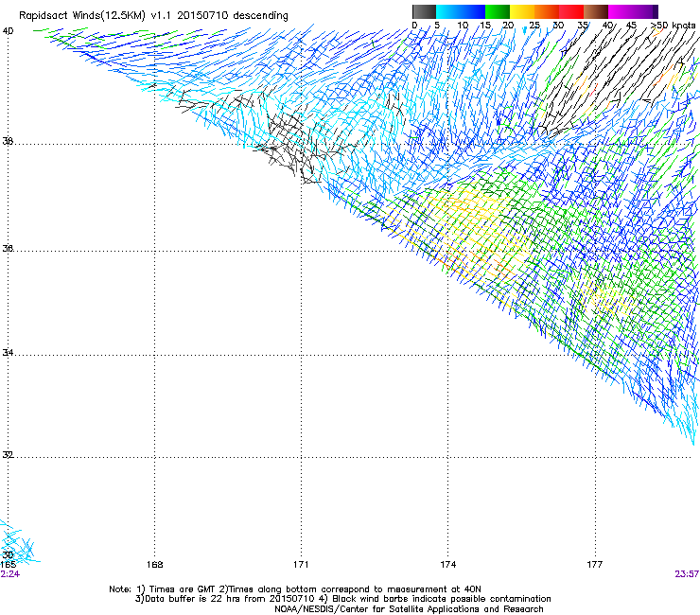Click longitude label '171' on bottom axis
The width and height of the screenshot is (700, 615).
pos(301,565)
